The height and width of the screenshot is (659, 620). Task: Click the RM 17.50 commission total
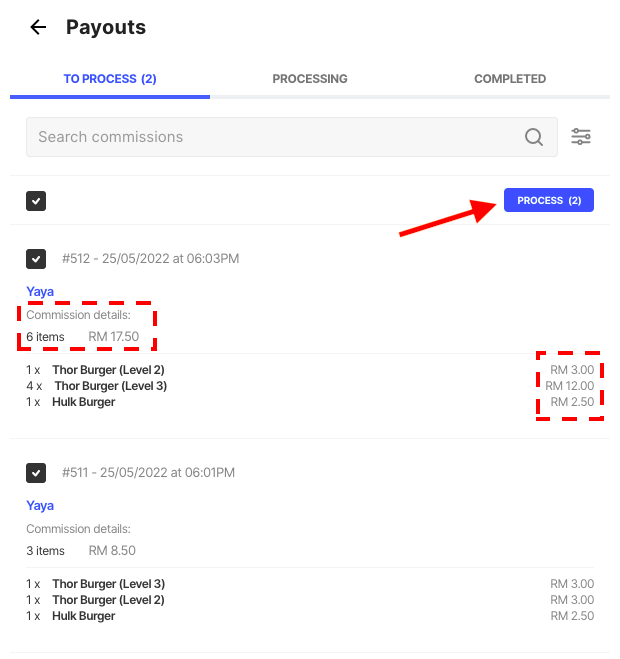point(113,337)
